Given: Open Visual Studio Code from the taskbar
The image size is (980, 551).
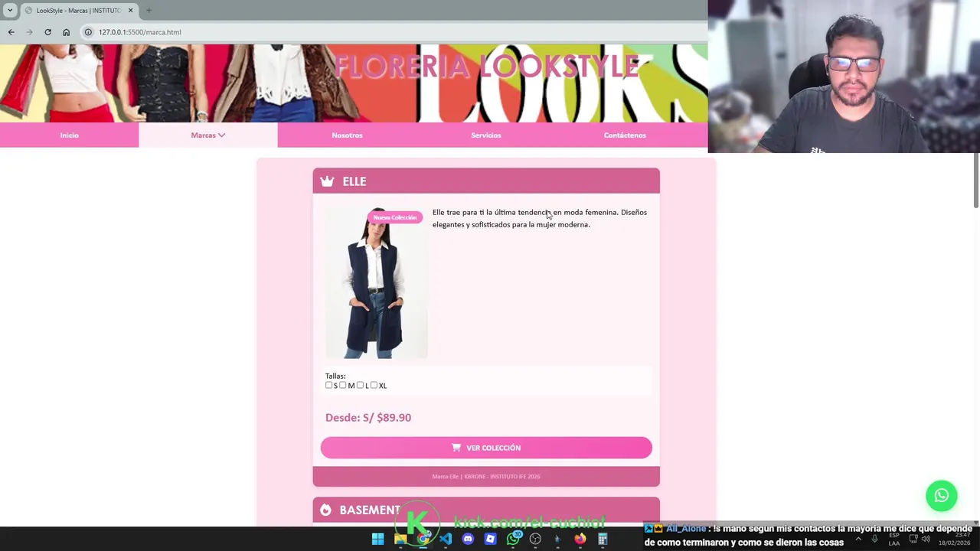Looking at the screenshot, I should tap(446, 539).
